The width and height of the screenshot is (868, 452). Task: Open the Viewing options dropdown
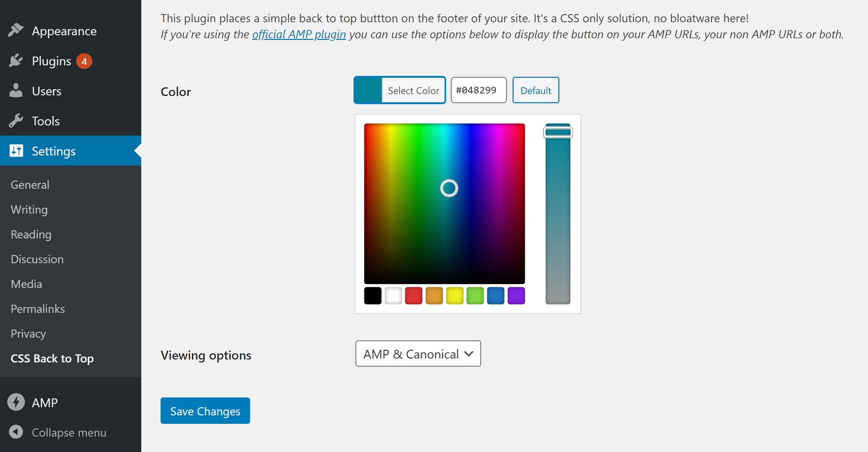pyautogui.click(x=418, y=354)
